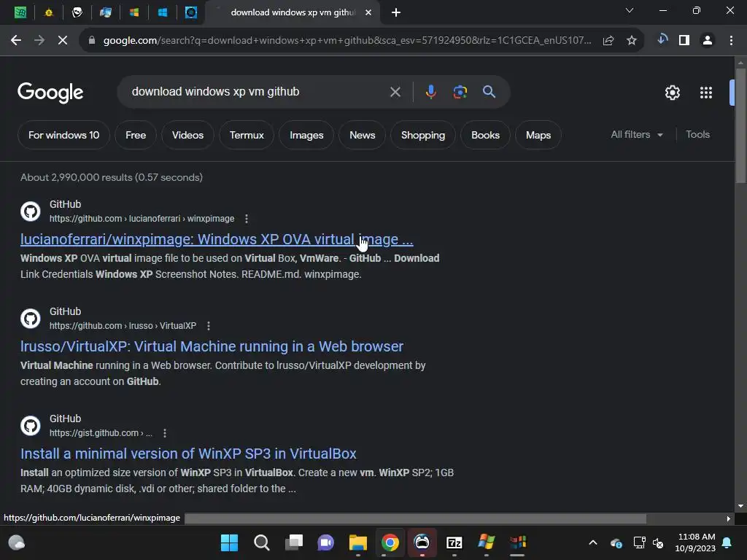Switch to the green pinned tab
This screenshot has height=560, width=747.
point(20,12)
